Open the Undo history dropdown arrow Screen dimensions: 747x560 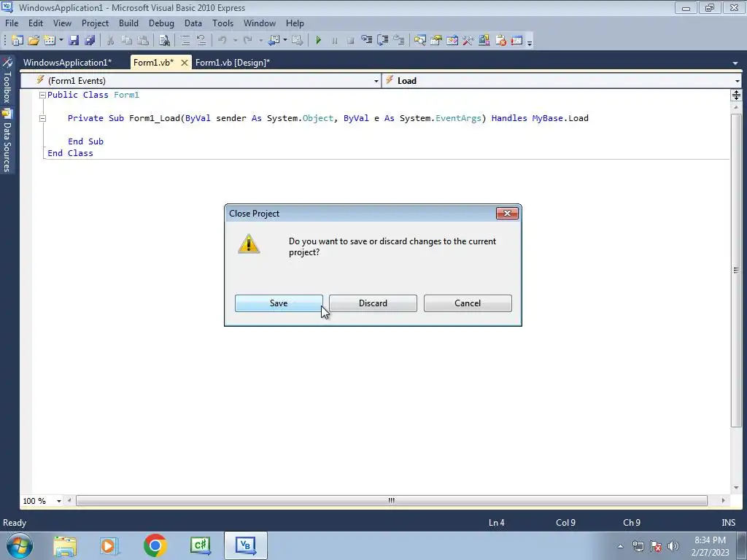pyautogui.click(x=235, y=41)
